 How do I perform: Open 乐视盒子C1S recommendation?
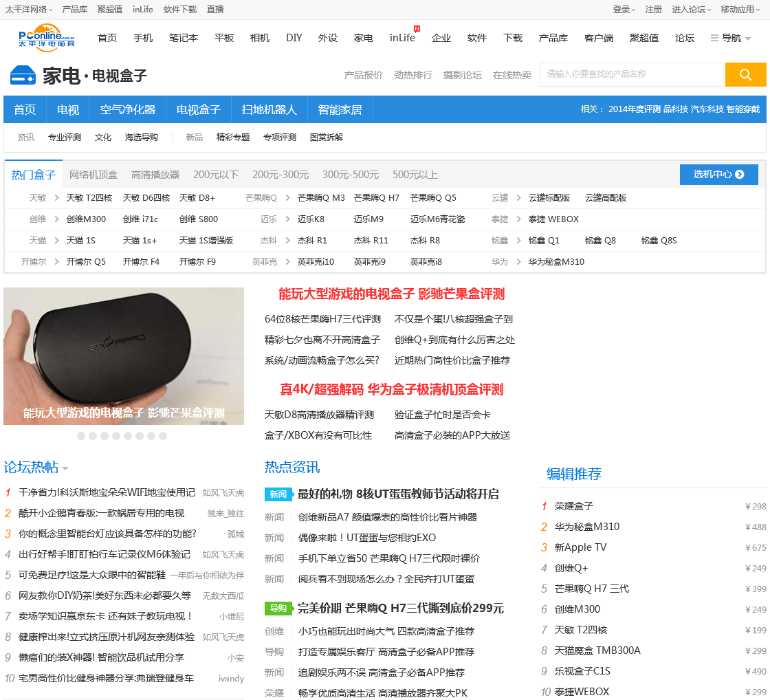582,671
